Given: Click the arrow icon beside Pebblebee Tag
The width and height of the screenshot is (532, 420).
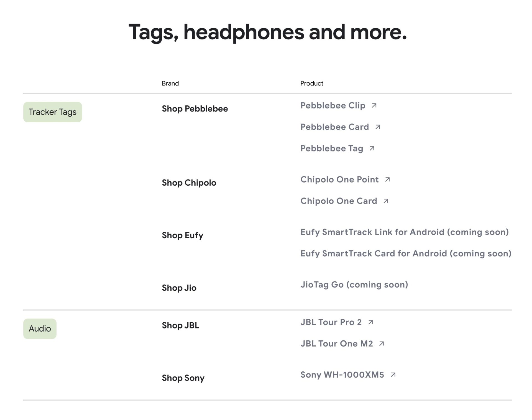Looking at the screenshot, I should pos(372,149).
